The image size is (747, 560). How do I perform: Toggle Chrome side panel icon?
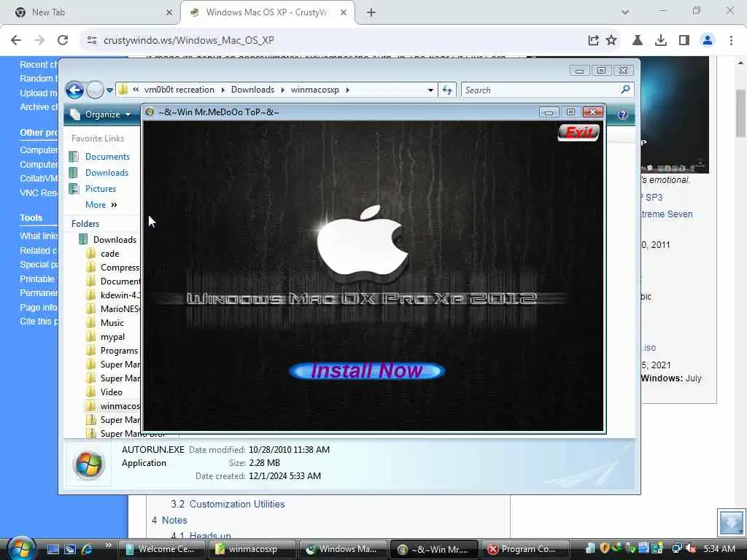coord(684,41)
